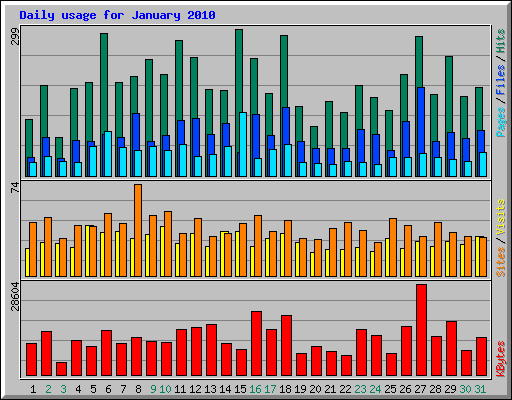
Task: Click the Hits legend label
Action: (501, 41)
